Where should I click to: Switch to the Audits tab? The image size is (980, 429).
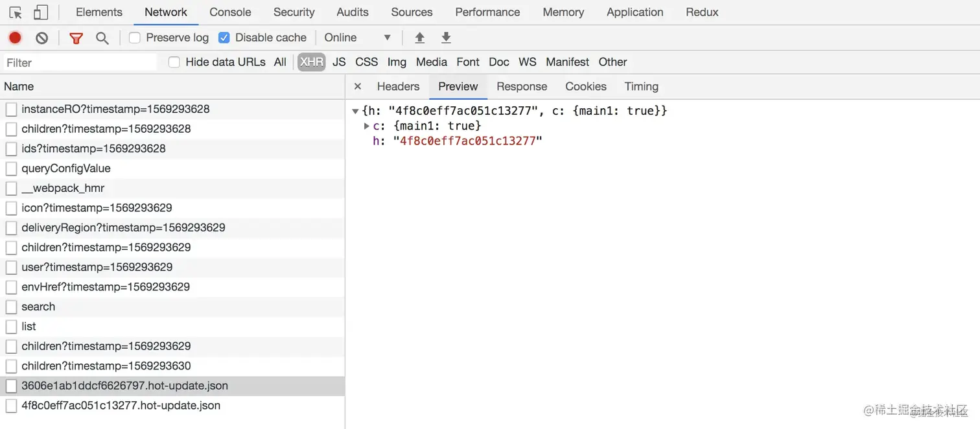pos(353,12)
